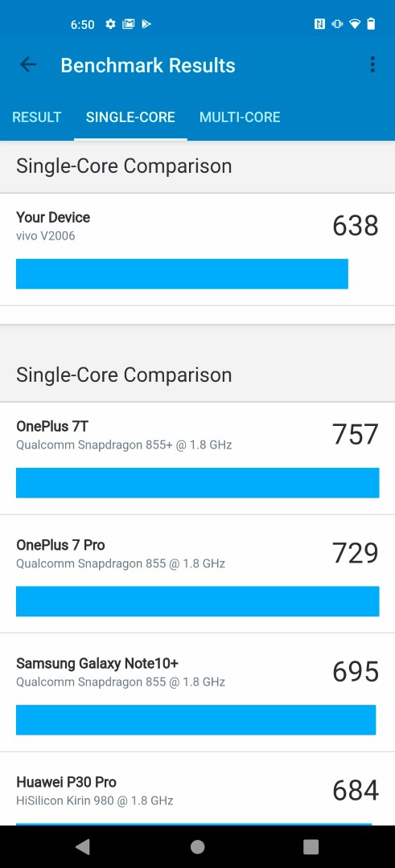Open the three-dot overflow menu

point(372,65)
